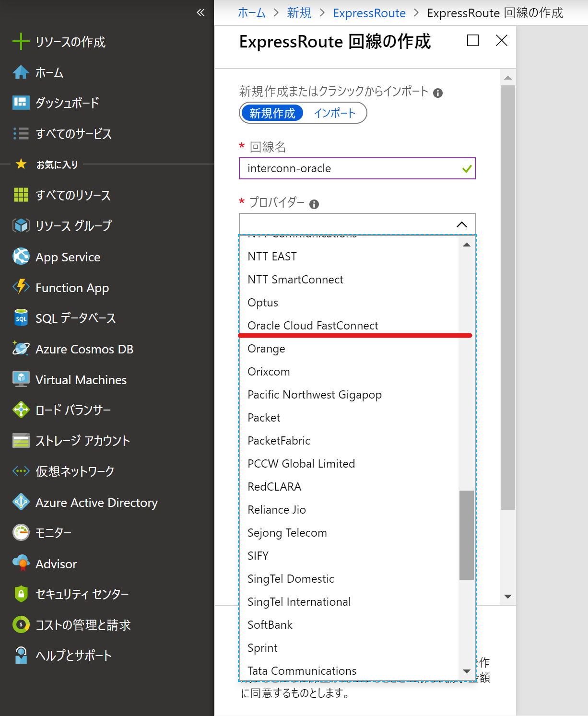Screen dimensions: 588x716
Task: Select the 新規作成 toggle option
Action: (272, 113)
